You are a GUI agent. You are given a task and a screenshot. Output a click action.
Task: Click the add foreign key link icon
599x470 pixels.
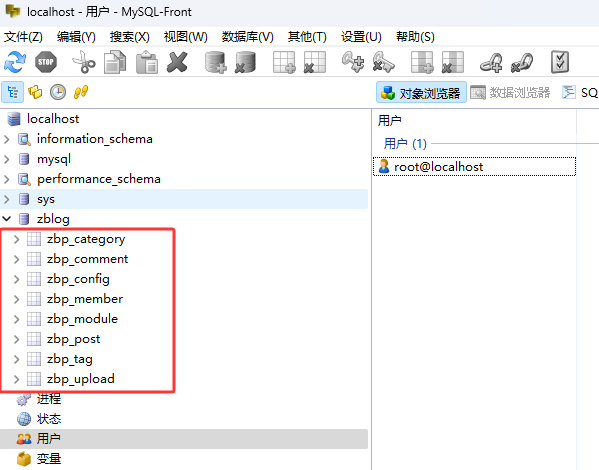coord(491,62)
